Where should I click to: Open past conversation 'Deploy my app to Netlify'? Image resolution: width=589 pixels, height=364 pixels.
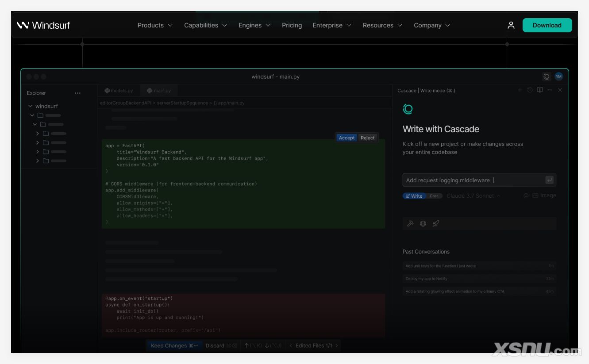pos(479,279)
